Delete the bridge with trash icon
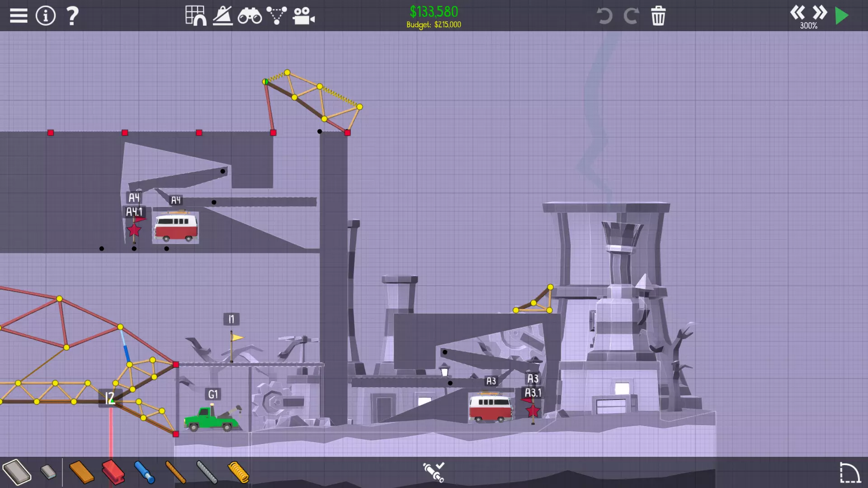 (658, 16)
